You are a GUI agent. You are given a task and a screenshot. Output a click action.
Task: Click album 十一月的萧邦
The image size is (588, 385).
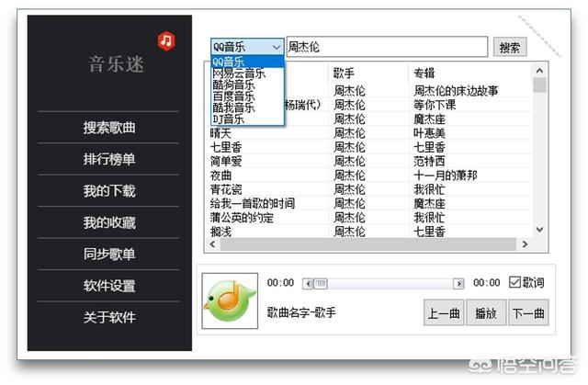(445, 176)
